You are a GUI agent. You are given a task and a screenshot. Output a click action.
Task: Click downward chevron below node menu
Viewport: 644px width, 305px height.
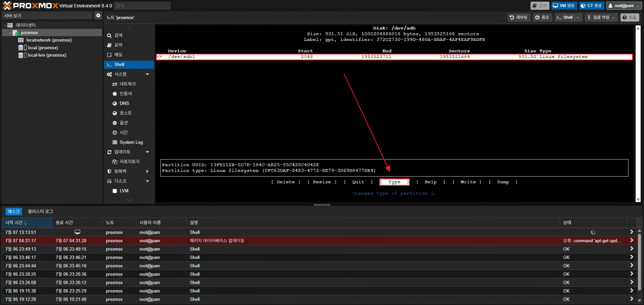129,200
